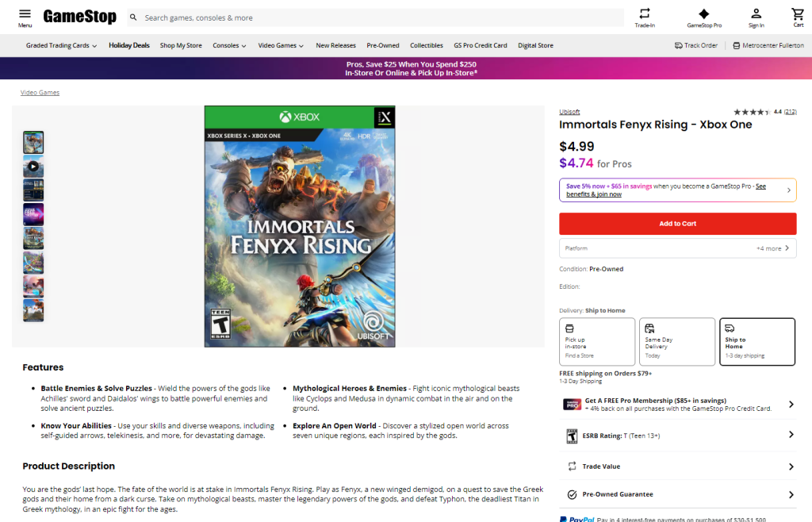Open the New Releases menu item

335,45
